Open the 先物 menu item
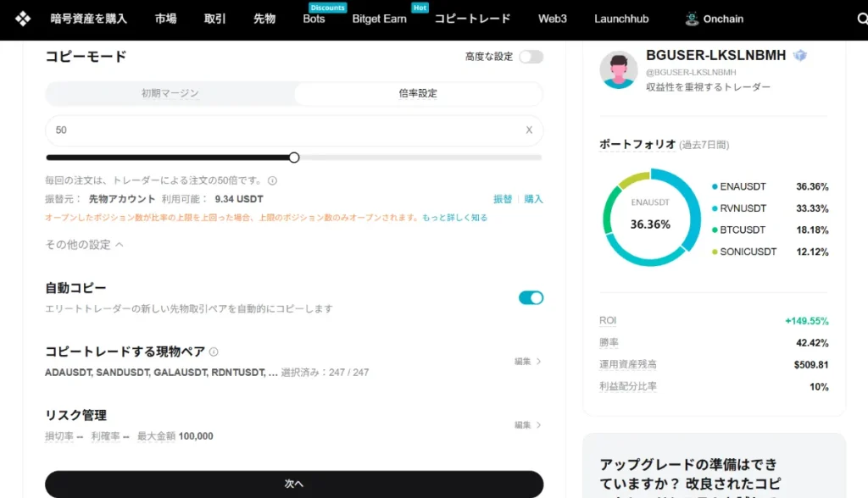Viewport: 868px width, 498px height. [264, 18]
